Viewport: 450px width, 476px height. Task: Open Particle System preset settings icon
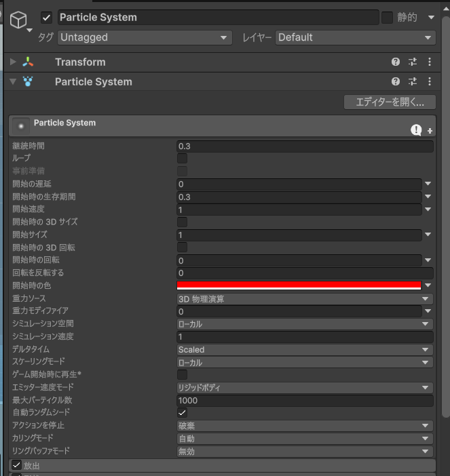tap(413, 81)
